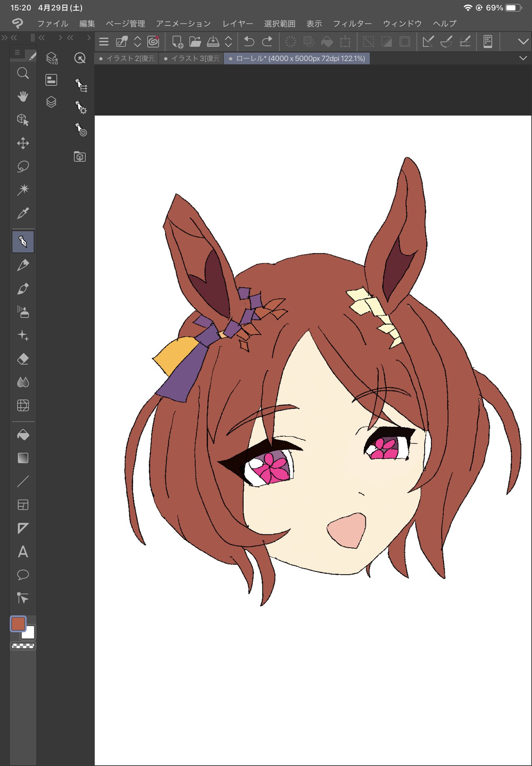Open the アニメーション menu

(x=183, y=24)
